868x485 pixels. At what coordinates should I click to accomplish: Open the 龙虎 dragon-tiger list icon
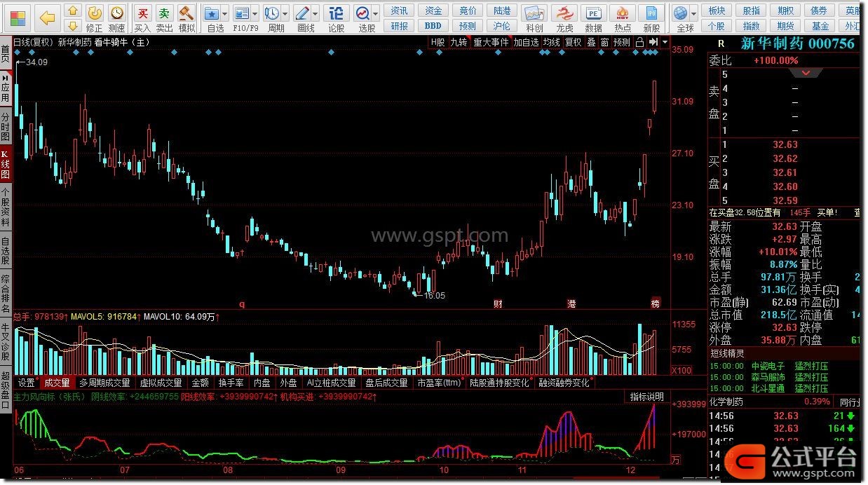click(x=564, y=18)
